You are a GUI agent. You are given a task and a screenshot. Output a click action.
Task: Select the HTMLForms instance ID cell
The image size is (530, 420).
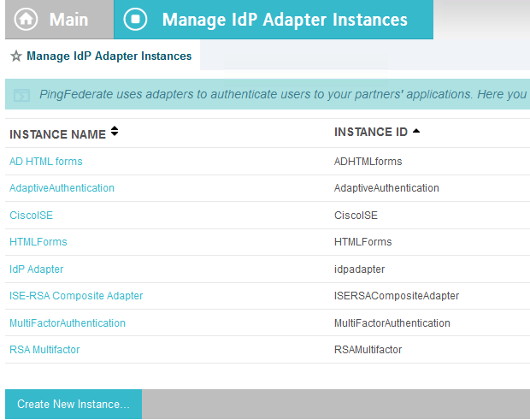[x=363, y=242]
